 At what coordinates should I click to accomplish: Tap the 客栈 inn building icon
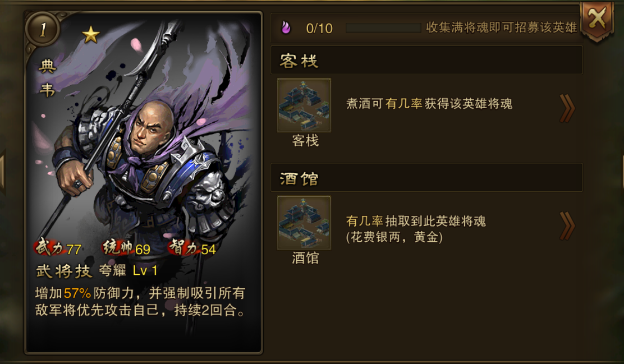pos(304,105)
